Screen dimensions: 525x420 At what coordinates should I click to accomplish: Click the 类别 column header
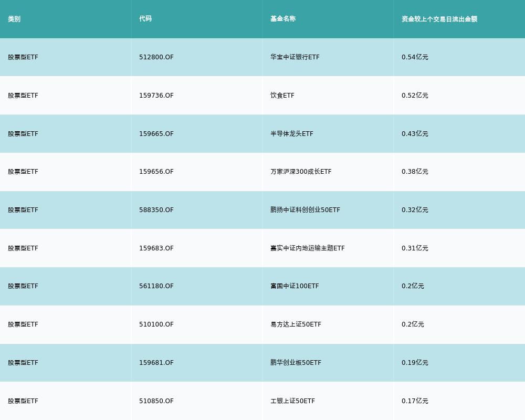14,19
